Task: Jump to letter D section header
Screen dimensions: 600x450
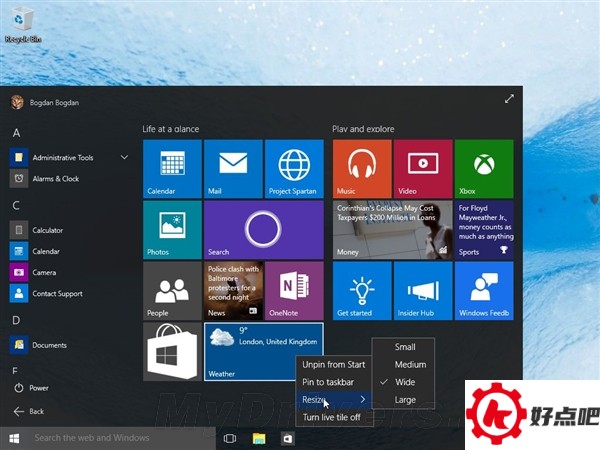Action: point(16,320)
